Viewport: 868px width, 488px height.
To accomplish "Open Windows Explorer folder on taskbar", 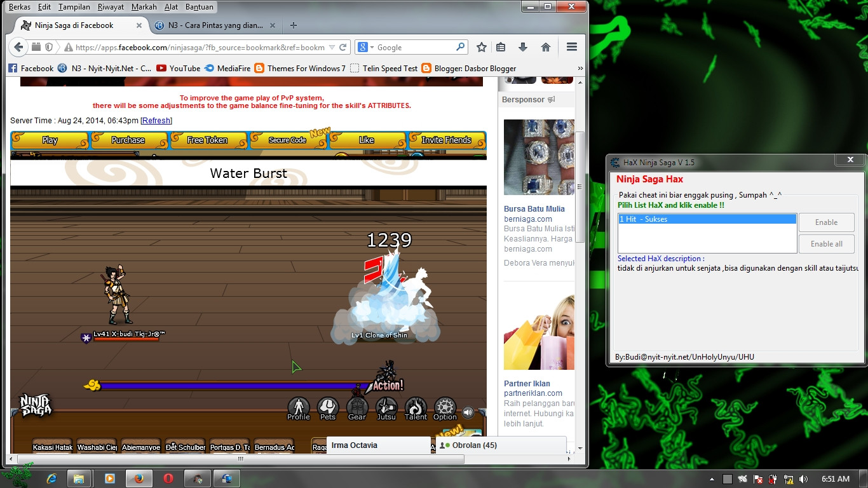I will pos(79,478).
